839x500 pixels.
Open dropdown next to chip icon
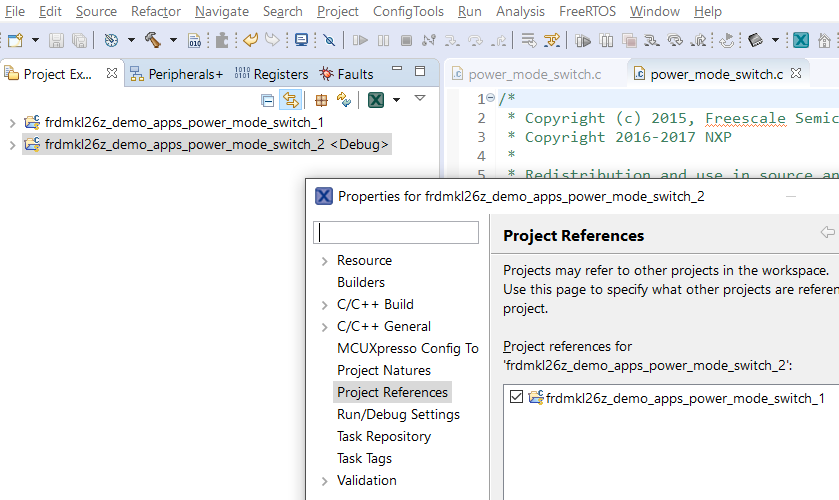tap(775, 40)
